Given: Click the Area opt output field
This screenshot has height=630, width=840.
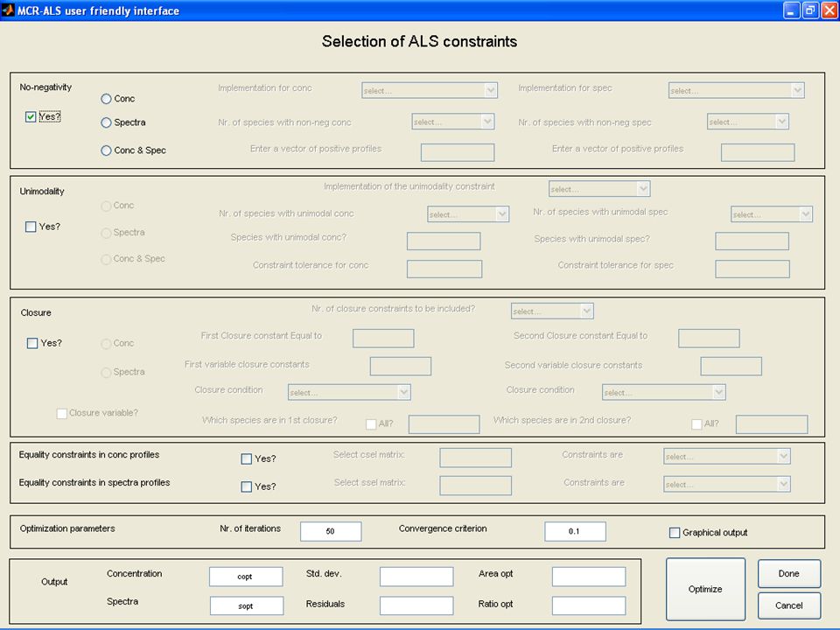Looking at the screenshot, I should pyautogui.click(x=589, y=577).
